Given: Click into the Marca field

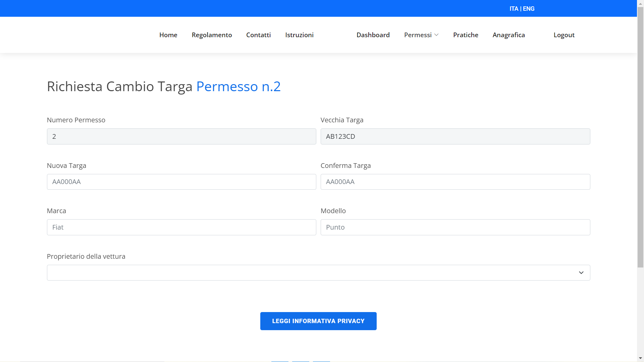Looking at the screenshot, I should tap(181, 227).
